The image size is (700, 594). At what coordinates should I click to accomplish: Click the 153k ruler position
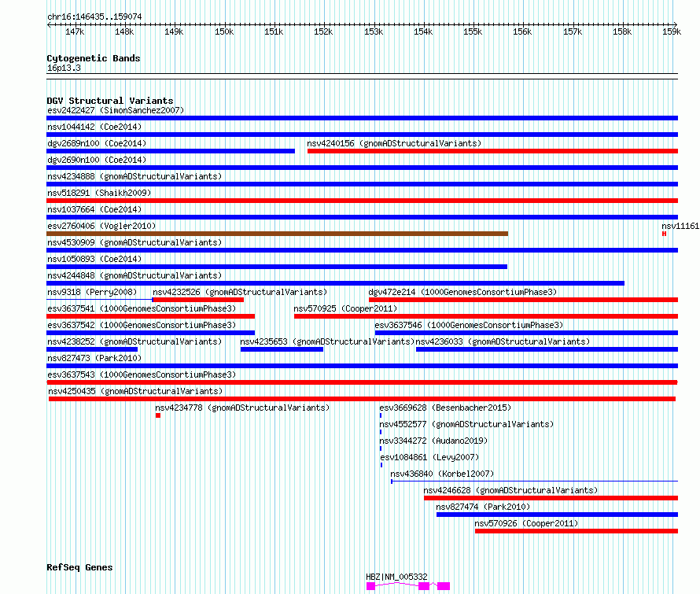tap(374, 32)
